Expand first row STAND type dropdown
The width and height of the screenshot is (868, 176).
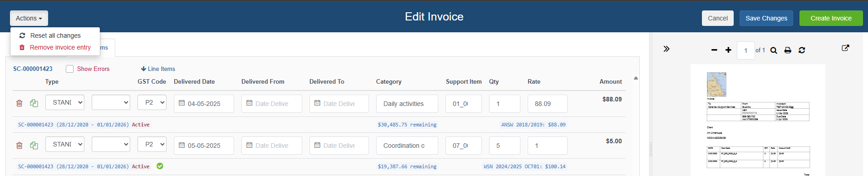65,102
